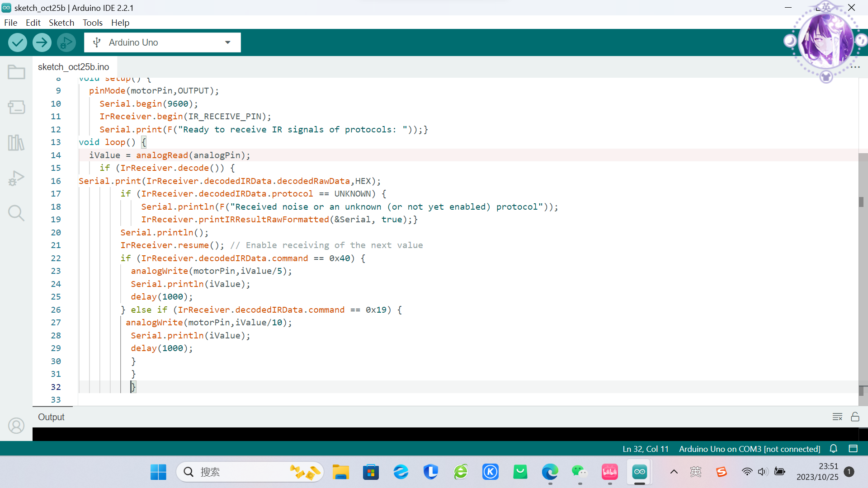
Task: Expand the Arduino Uno board dropdown
Action: (227, 42)
